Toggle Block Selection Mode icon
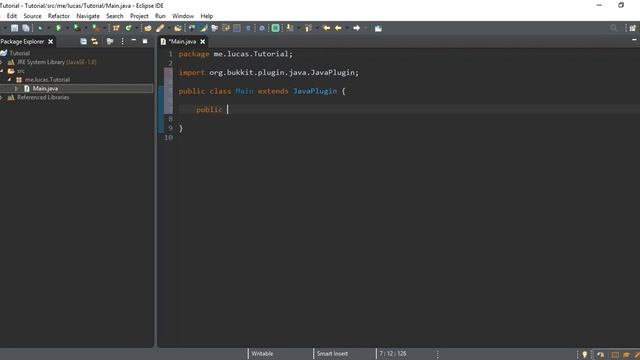Screen dimensions: 640x360 click(x=237, y=28)
